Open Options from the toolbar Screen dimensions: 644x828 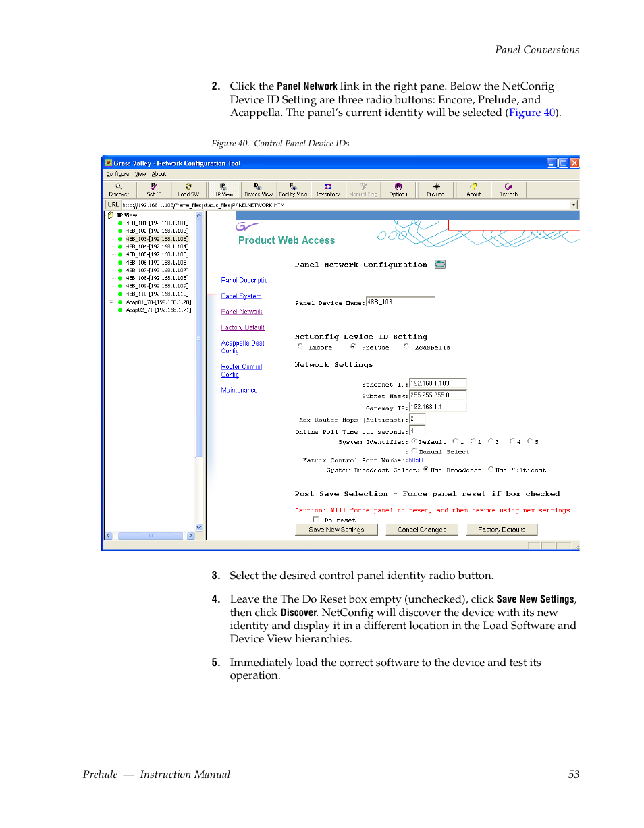click(398, 189)
